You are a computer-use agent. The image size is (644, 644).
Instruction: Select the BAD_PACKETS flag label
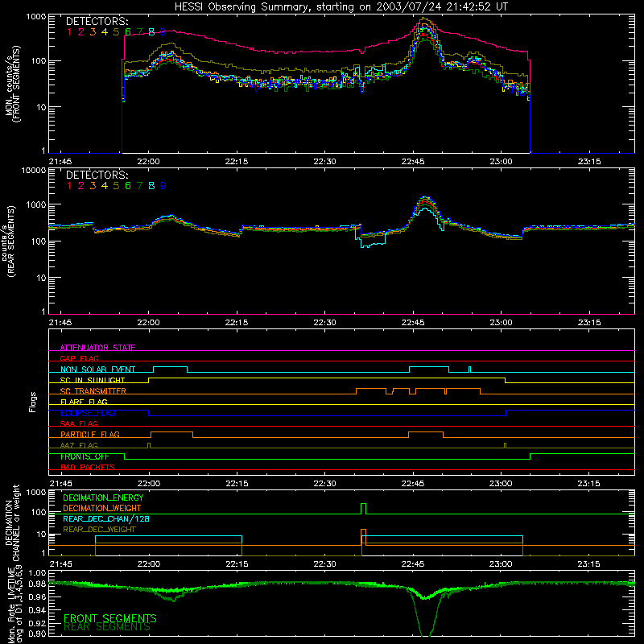[x=88, y=467]
